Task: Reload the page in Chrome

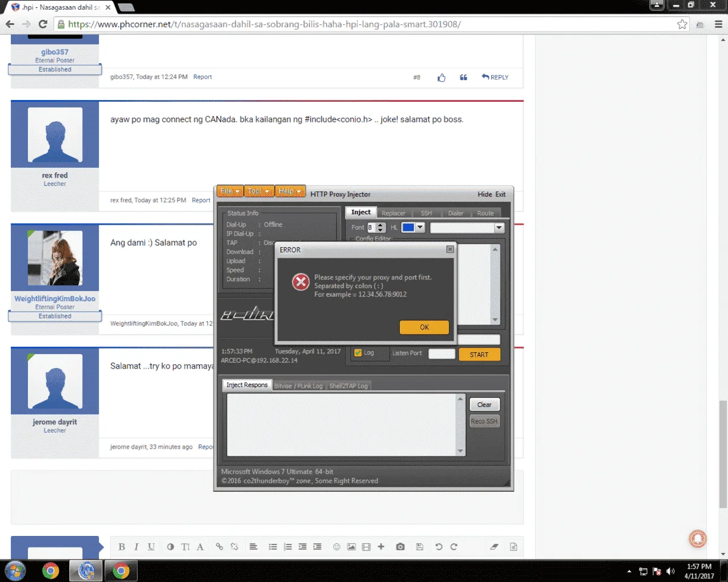Action: tap(42, 24)
